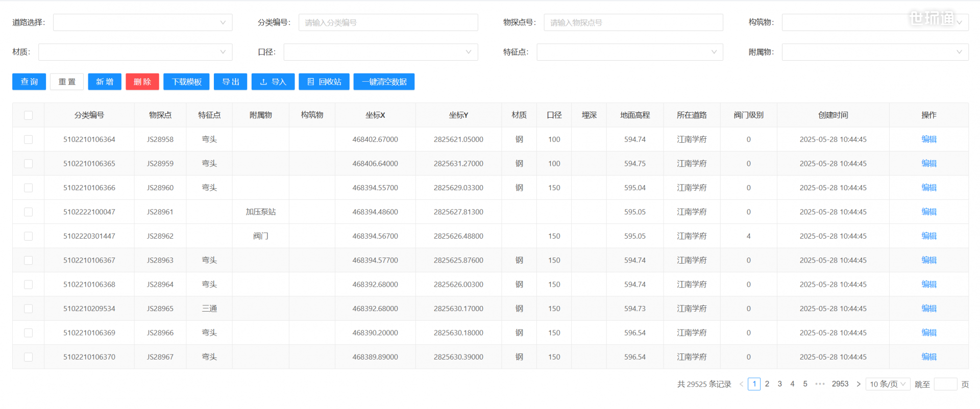Open the 回收站 recycle bin
This screenshot has width=980, height=409.
(x=324, y=82)
